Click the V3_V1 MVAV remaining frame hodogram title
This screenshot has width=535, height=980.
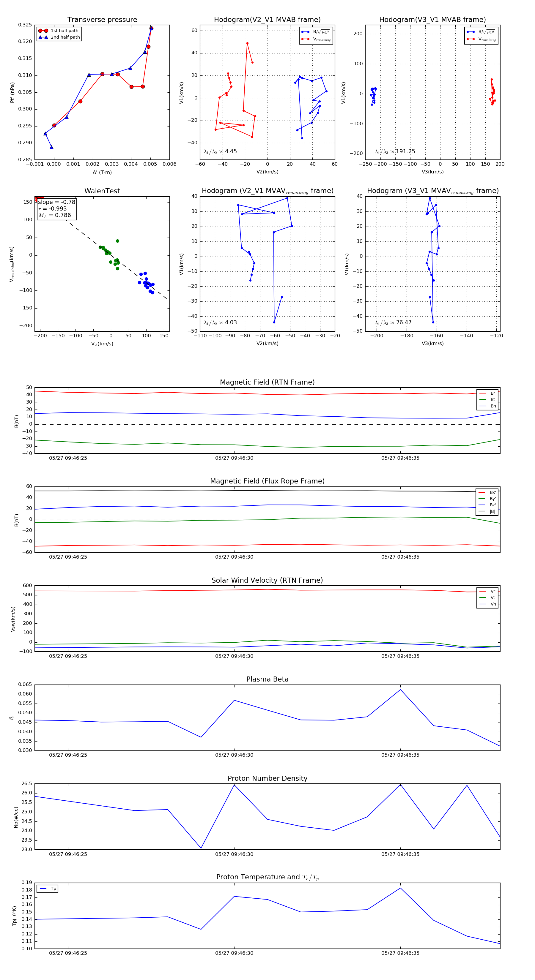432,191
